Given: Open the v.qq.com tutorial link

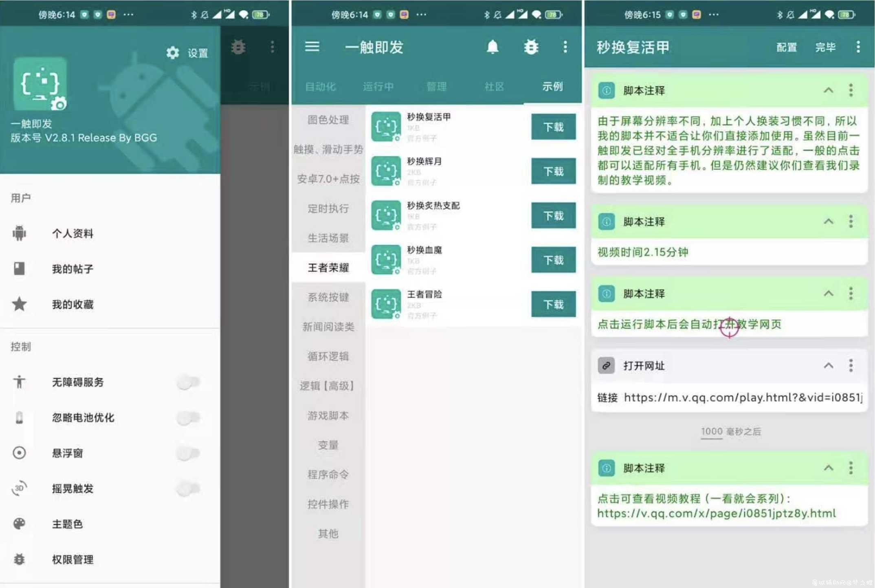Looking at the screenshot, I should click(x=716, y=513).
